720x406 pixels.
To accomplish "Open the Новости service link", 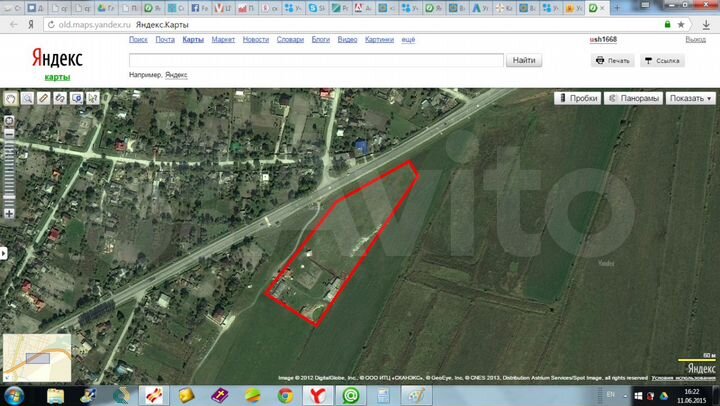I will [255, 39].
